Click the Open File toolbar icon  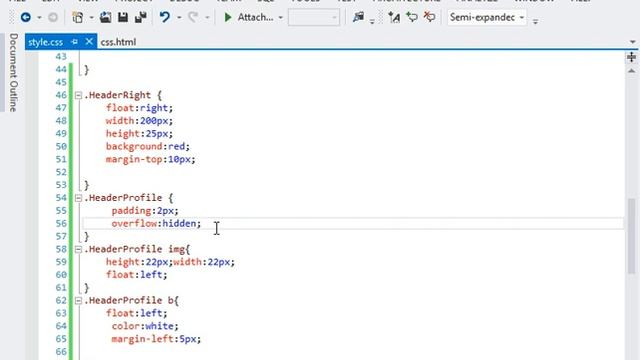tap(105, 17)
